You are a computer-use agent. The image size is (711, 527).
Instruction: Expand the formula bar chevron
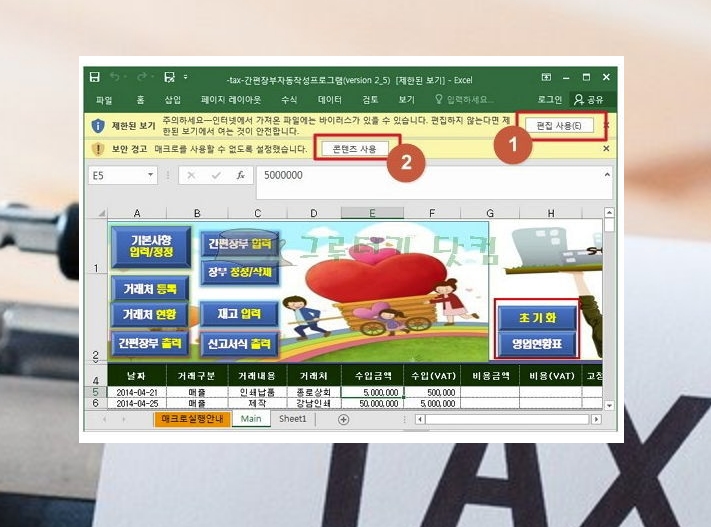tap(607, 175)
